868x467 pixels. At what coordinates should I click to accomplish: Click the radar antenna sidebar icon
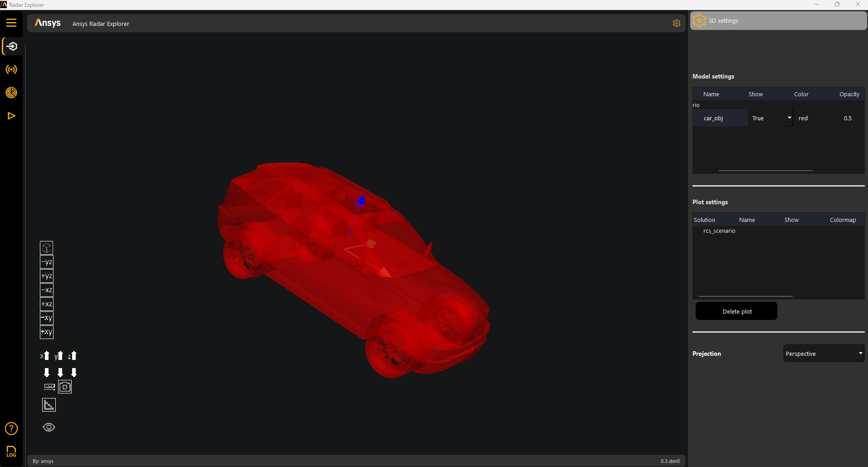[x=11, y=69]
